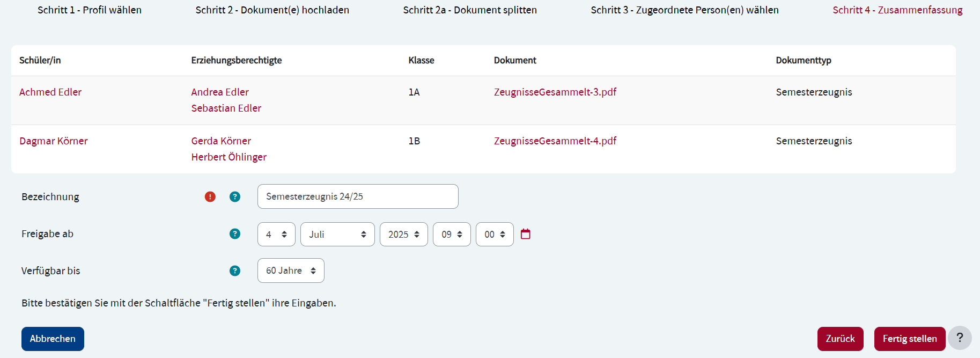Click the red required-field warning icon
The image size is (980, 358).
210,197
